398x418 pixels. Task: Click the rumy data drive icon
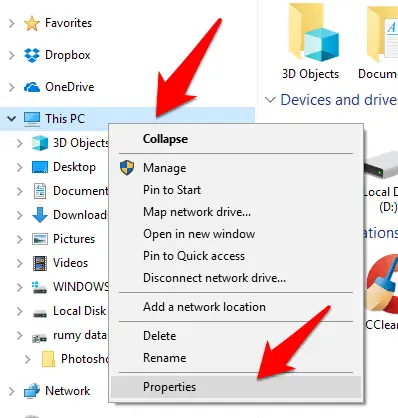pyautogui.click(x=40, y=338)
